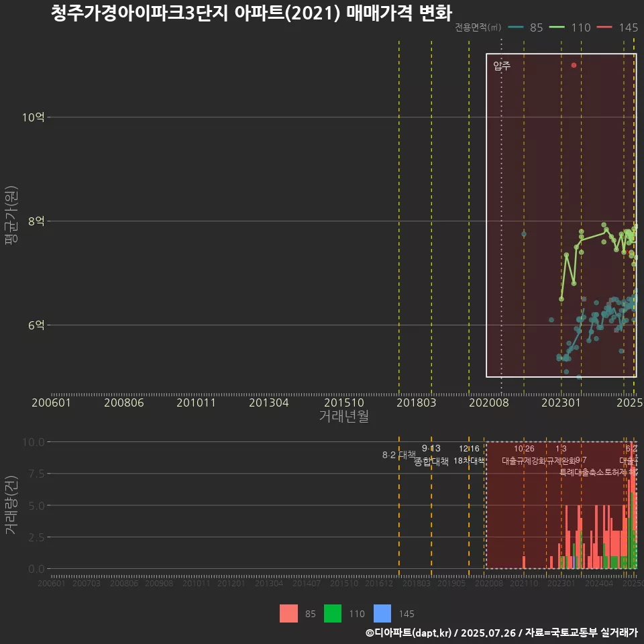Click the pink 85 swatch in bottom legend
This screenshot has width=644, height=644.
[288, 614]
